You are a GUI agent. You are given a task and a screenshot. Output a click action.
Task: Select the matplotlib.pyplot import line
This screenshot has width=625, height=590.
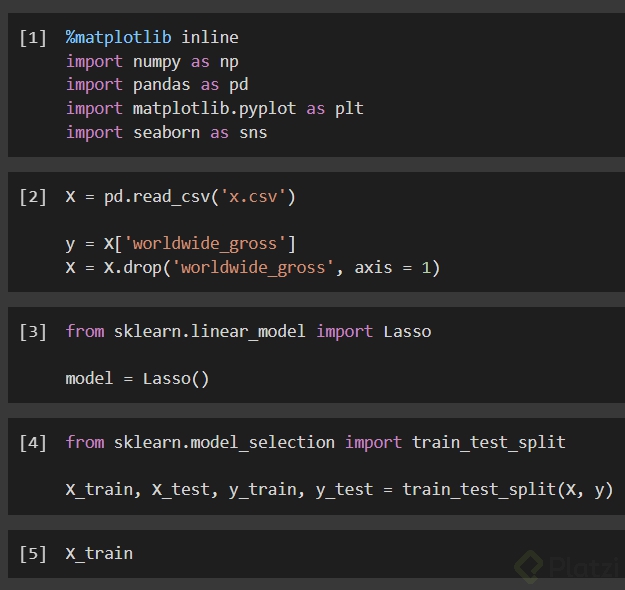214,108
